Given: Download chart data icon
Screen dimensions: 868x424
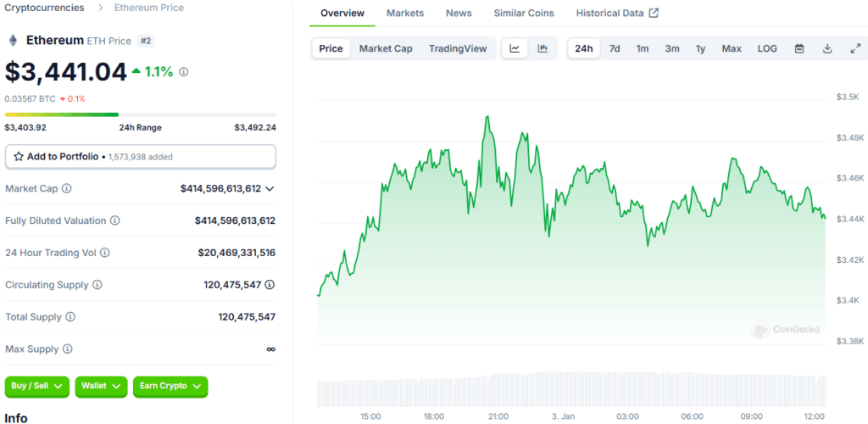Looking at the screenshot, I should pos(827,48).
